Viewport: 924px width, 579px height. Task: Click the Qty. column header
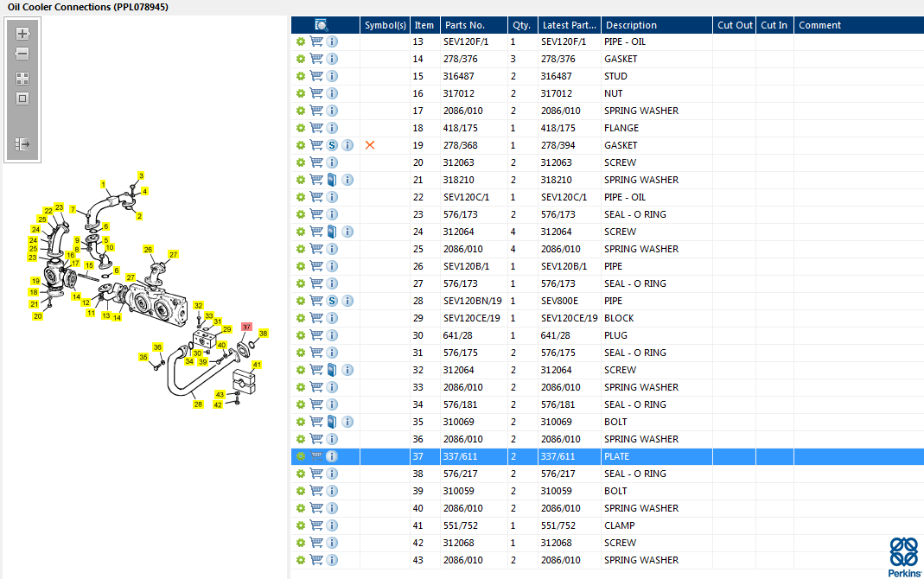[521, 25]
